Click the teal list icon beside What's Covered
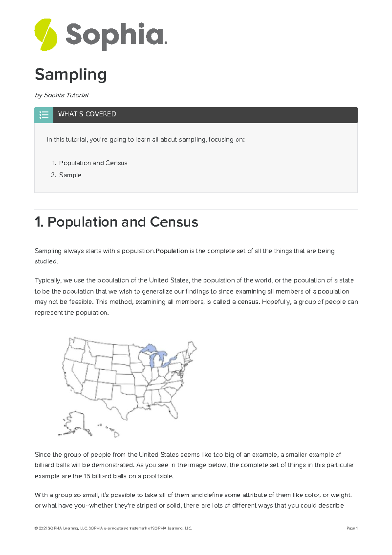392x555 pixels. (44, 115)
